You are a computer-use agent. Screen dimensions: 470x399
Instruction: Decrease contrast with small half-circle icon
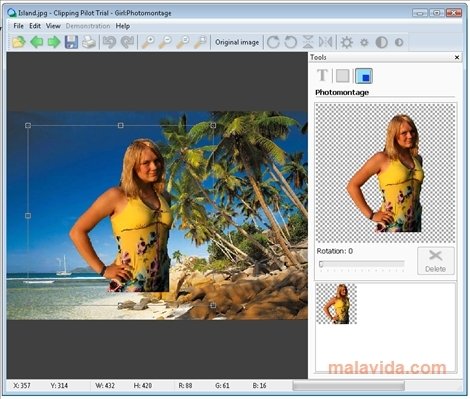point(399,42)
